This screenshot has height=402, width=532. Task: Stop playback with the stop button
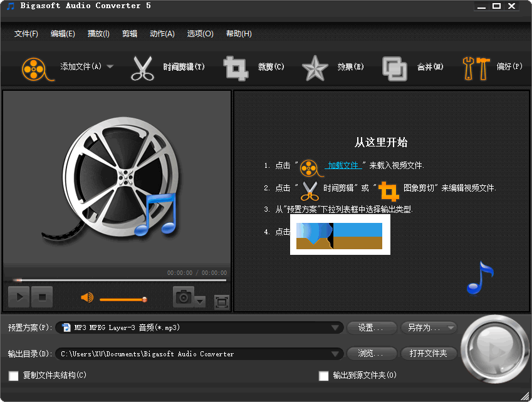[42, 297]
